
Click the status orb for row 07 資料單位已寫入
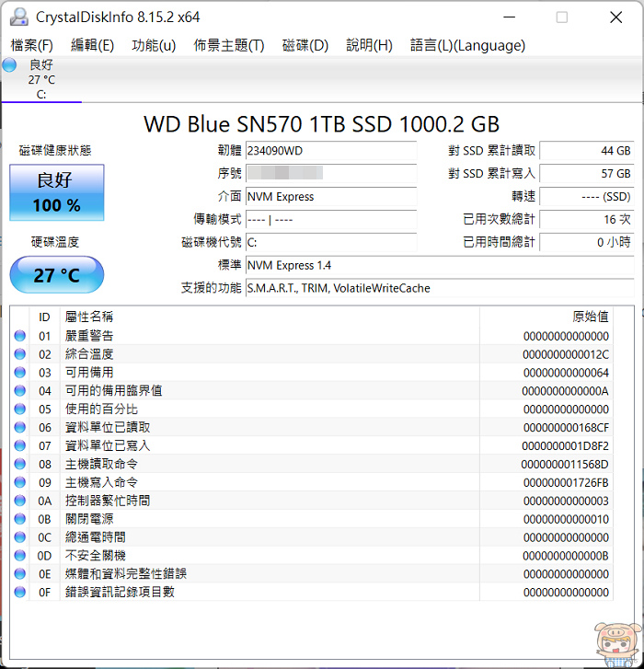pyautogui.click(x=19, y=446)
